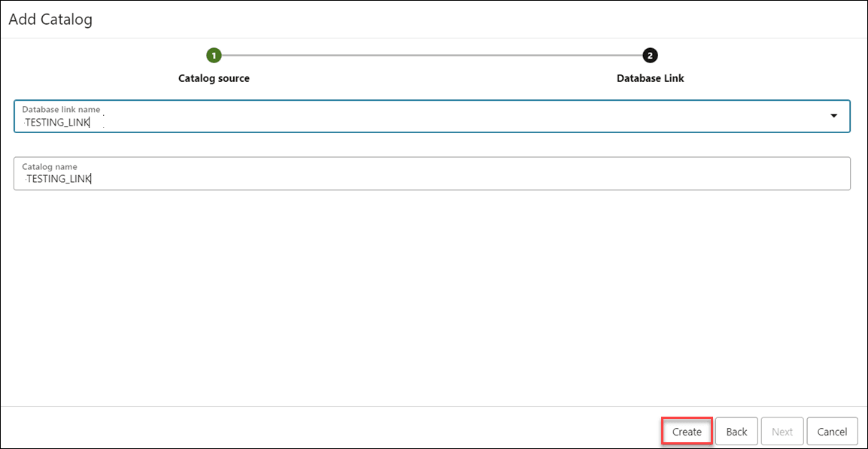This screenshot has width=868, height=449.
Task: Click the completed step marker above Catalog source
Action: point(214,55)
